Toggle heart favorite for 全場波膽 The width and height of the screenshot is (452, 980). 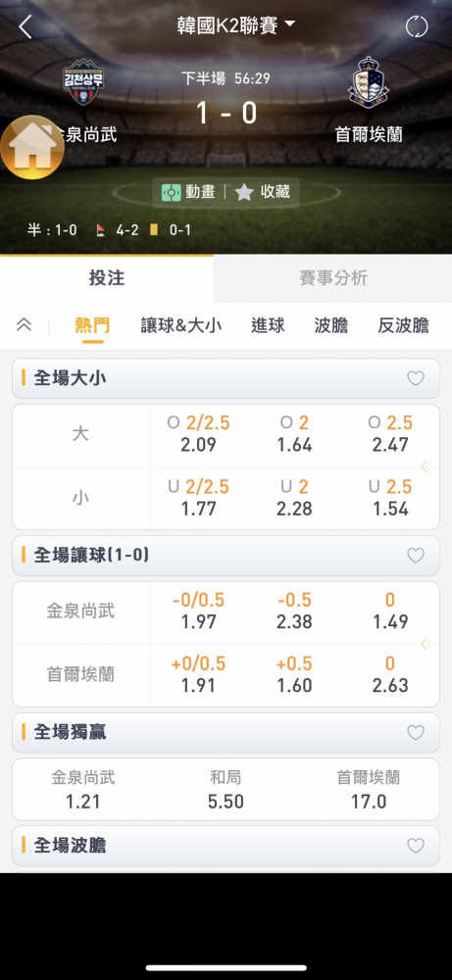[416, 846]
